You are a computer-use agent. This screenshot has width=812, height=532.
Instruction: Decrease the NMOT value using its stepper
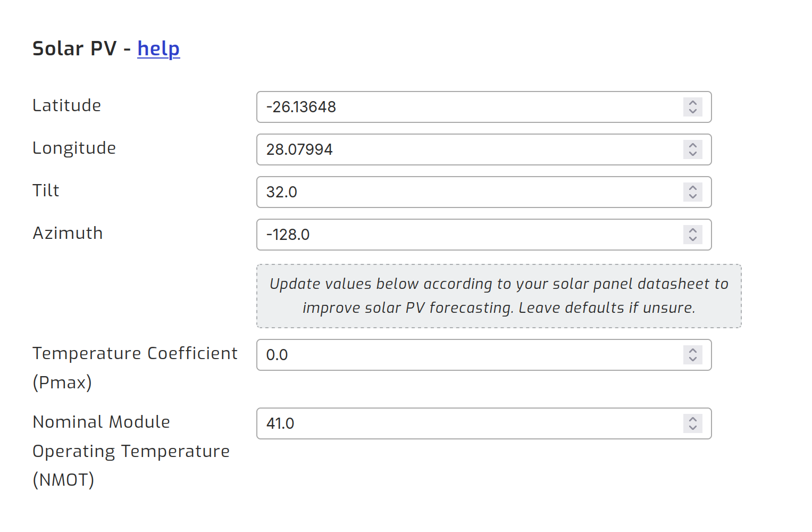[x=693, y=428]
